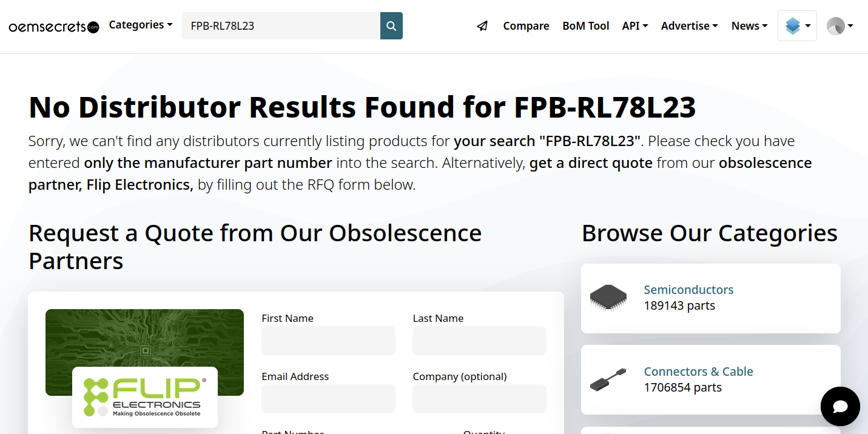868x434 pixels.
Task: Open the Advertise menu
Action: 689,26
